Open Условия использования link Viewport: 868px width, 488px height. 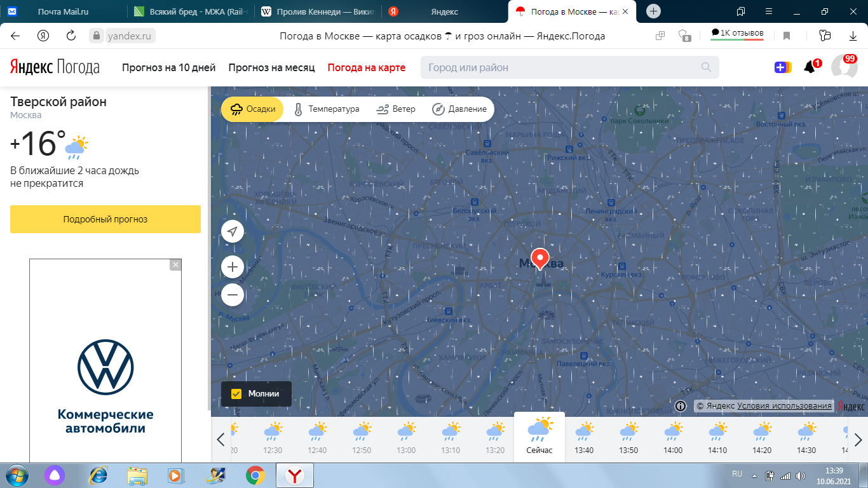click(784, 406)
